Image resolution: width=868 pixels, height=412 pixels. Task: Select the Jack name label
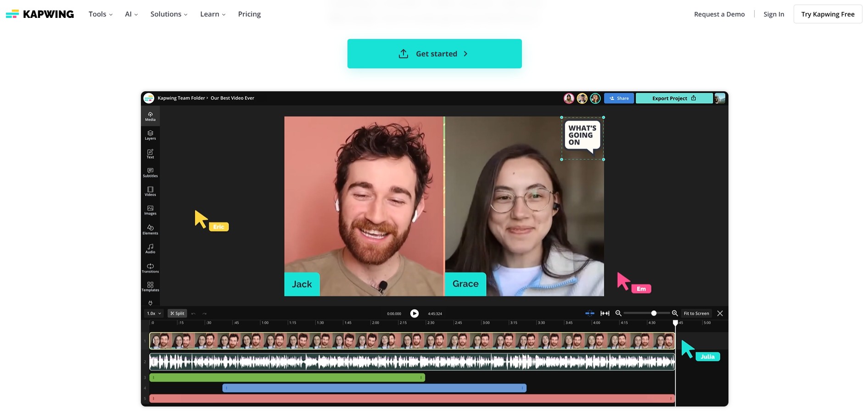pyautogui.click(x=302, y=284)
